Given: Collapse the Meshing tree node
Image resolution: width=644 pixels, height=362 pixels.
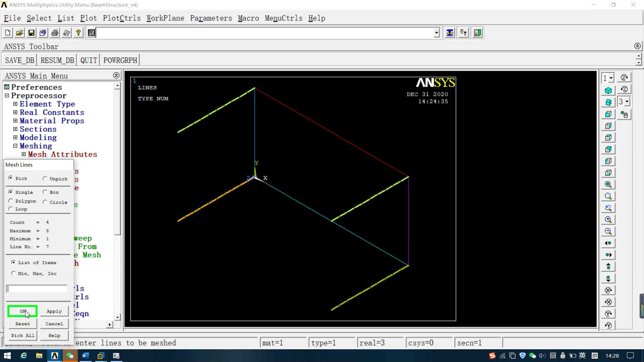Looking at the screenshot, I should pos(15,146).
